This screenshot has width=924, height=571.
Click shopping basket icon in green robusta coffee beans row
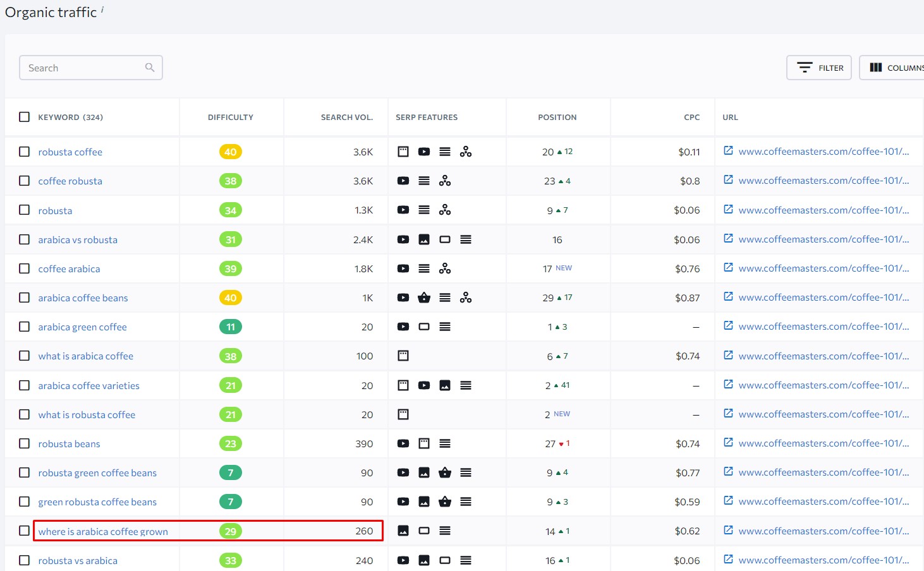click(x=445, y=502)
